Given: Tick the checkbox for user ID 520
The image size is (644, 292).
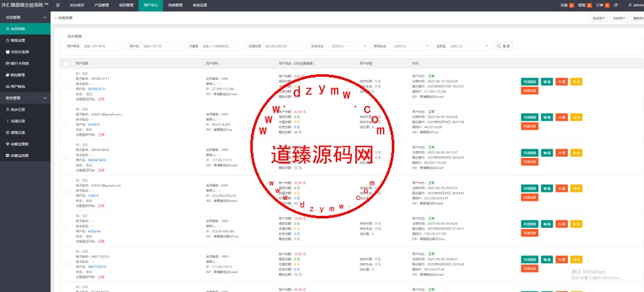Looking at the screenshot, I should pos(66,264).
